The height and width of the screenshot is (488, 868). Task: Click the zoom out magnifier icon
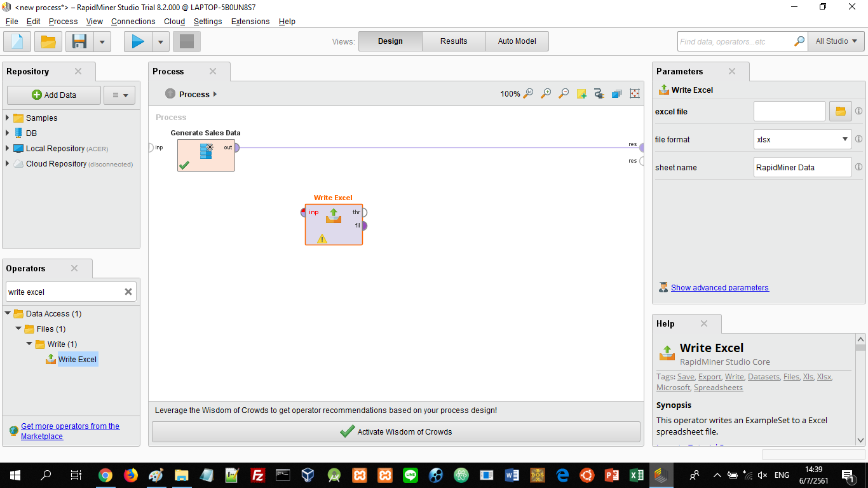click(x=564, y=94)
